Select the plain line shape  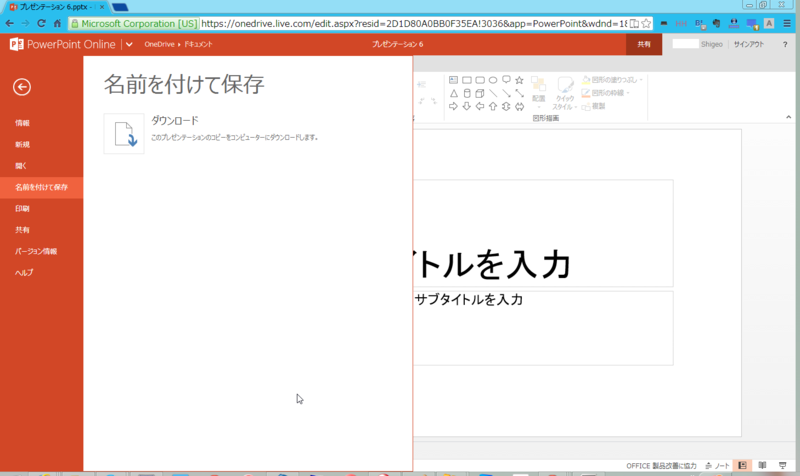[493, 93]
